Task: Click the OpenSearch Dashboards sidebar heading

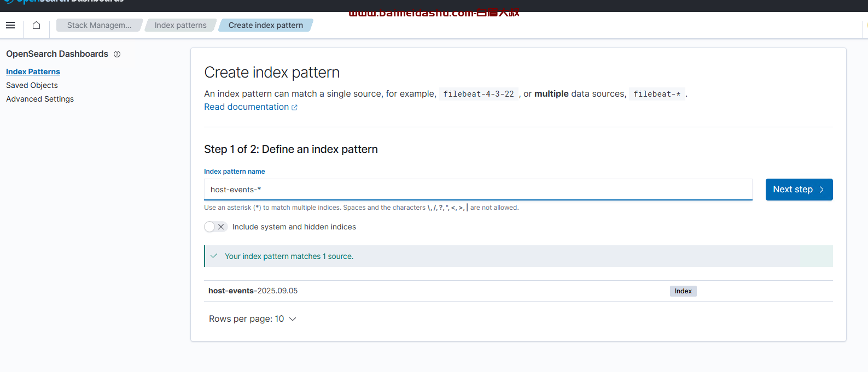Action: coord(57,54)
